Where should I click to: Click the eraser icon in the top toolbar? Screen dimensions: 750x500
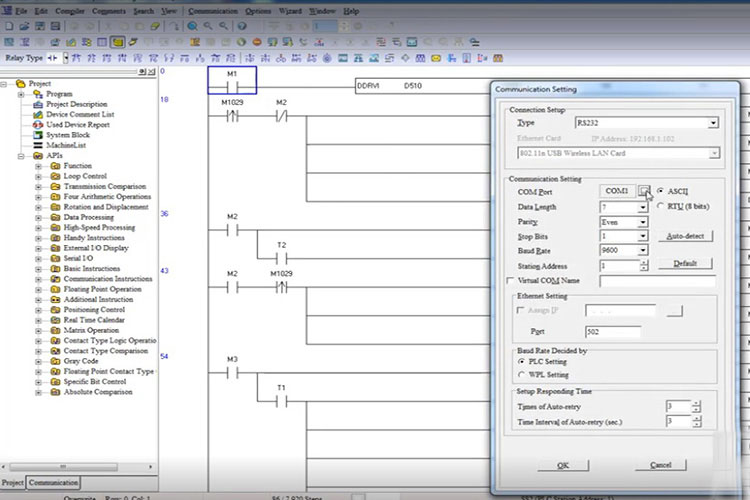pos(155,26)
